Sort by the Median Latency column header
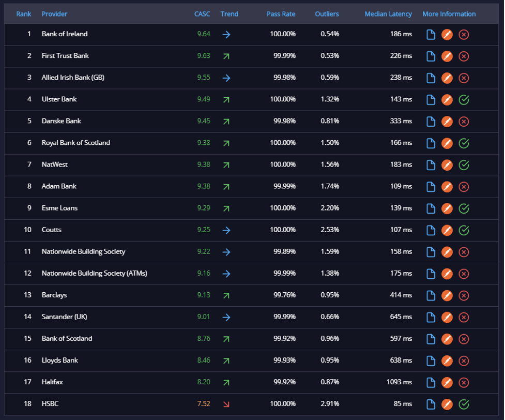This screenshot has height=420, width=505. pos(388,14)
